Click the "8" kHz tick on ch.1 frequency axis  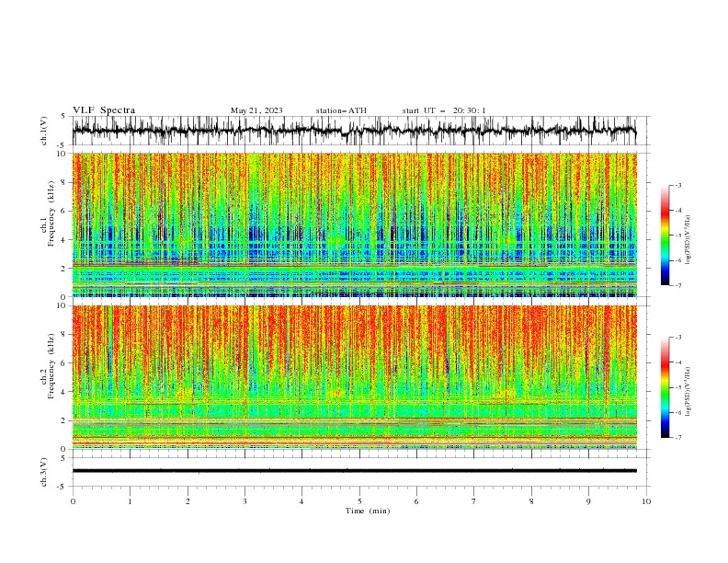[x=64, y=182]
